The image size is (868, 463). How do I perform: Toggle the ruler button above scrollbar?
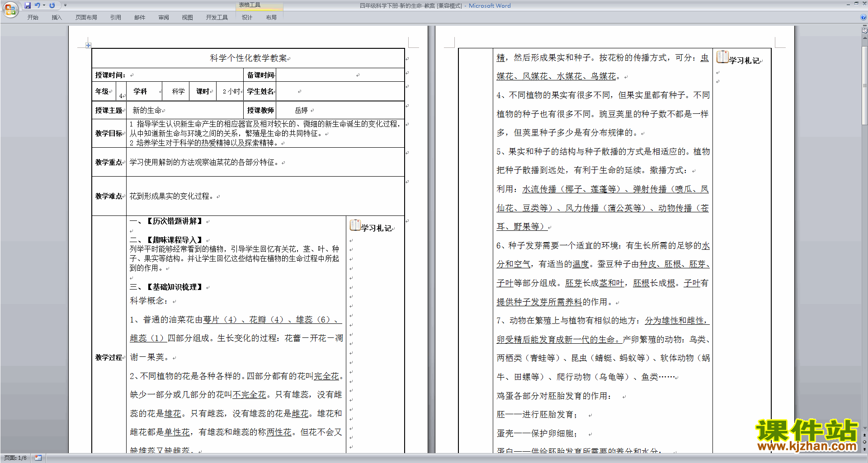pos(865,31)
